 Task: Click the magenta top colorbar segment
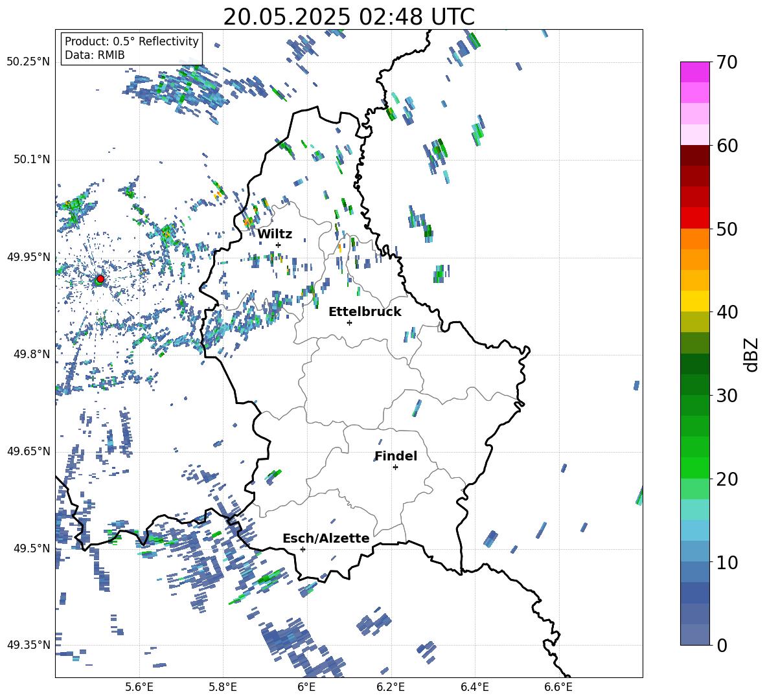pos(694,72)
